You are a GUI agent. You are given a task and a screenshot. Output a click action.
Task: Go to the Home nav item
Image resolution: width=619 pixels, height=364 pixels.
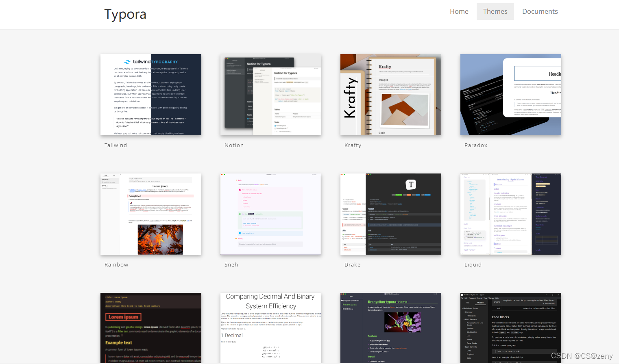[459, 11]
